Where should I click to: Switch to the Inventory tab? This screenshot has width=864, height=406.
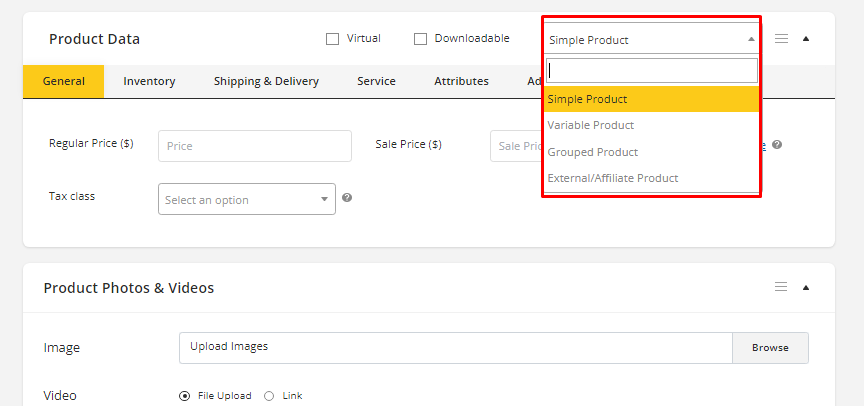pos(149,81)
